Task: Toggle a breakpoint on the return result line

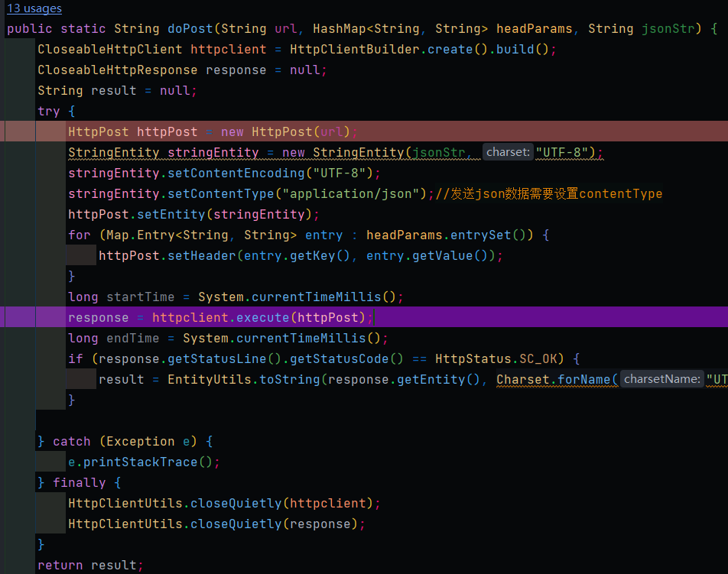Action: 19,565
